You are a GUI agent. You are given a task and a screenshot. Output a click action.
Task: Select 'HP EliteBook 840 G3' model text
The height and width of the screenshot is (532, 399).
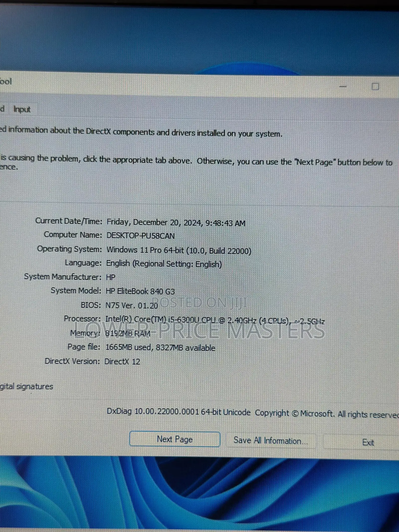[140, 291]
